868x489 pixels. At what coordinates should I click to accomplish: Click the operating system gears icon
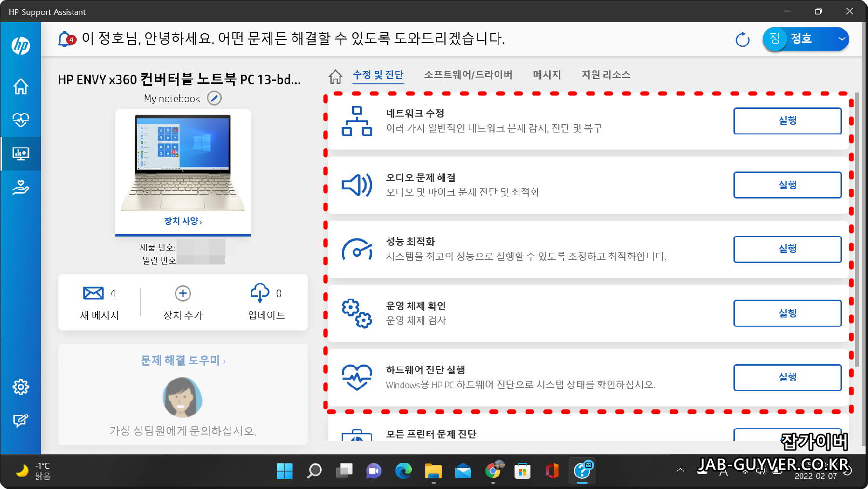click(357, 313)
